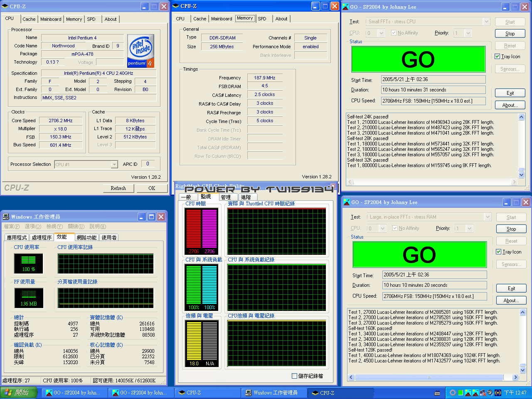Click the title bar icon of the CPU-Z Memory window
The image size is (532, 399).
pos(176,6)
